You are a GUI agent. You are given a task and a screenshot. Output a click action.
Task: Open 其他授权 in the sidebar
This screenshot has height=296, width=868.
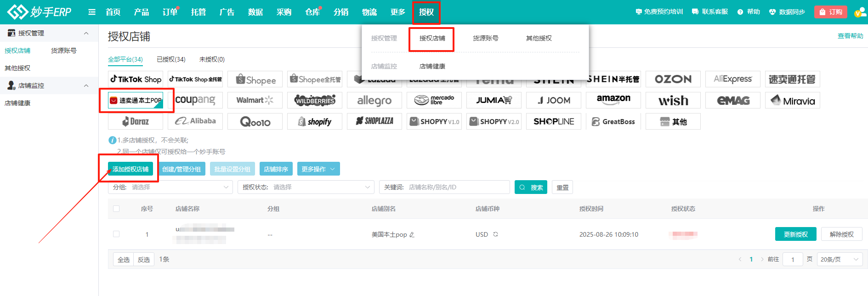click(17, 68)
